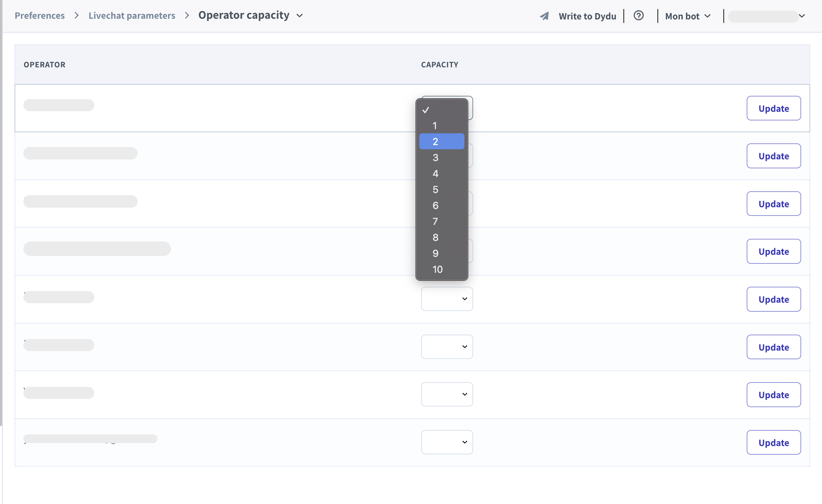This screenshot has width=822, height=504.
Task: Expand the Operator capacity breadcrumb chevron
Action: 300,16
